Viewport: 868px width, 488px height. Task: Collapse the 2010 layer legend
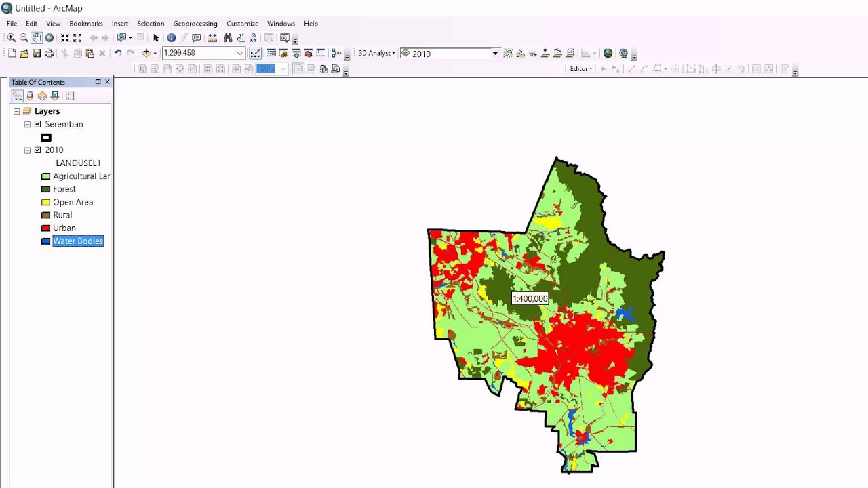pos(27,150)
